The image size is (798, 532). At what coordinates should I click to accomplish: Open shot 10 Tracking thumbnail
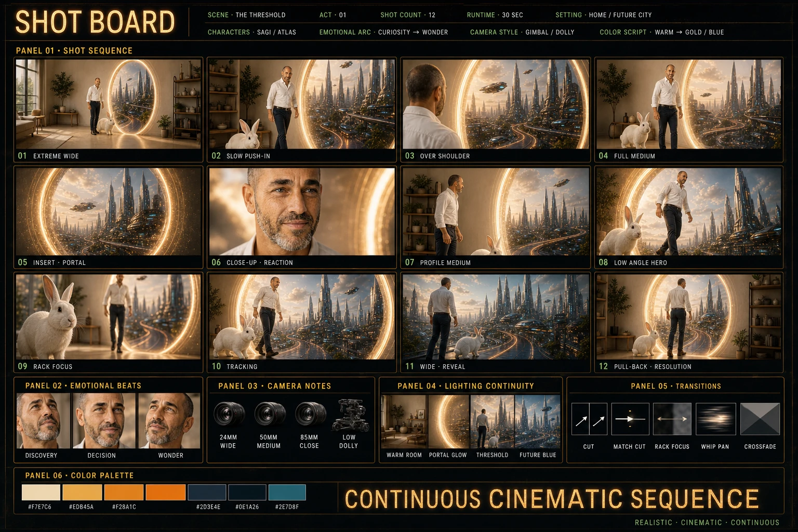click(302, 317)
